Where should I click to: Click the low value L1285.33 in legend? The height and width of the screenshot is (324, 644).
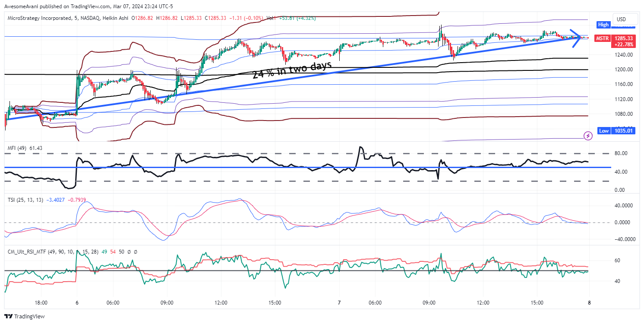click(x=191, y=18)
